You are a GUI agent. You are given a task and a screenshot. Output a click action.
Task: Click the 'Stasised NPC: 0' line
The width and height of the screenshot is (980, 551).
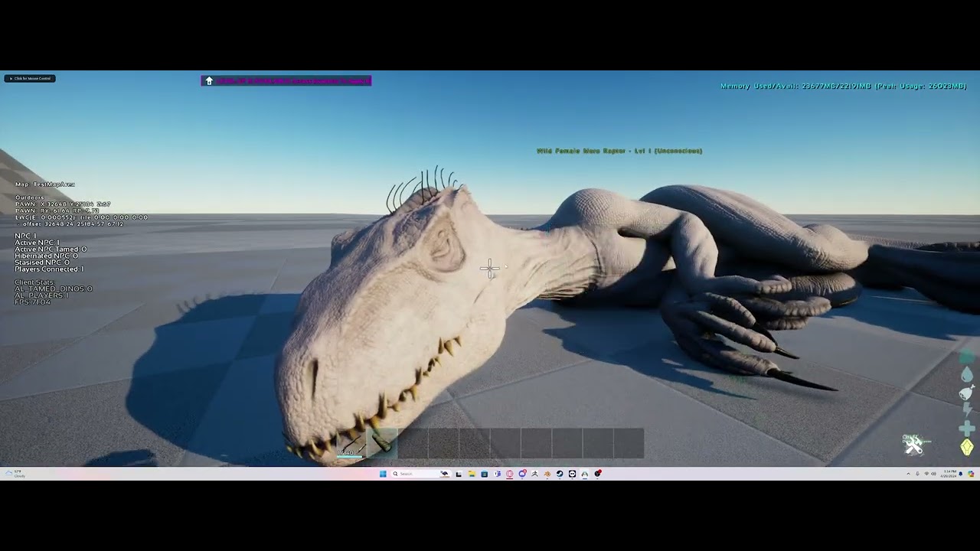point(42,262)
